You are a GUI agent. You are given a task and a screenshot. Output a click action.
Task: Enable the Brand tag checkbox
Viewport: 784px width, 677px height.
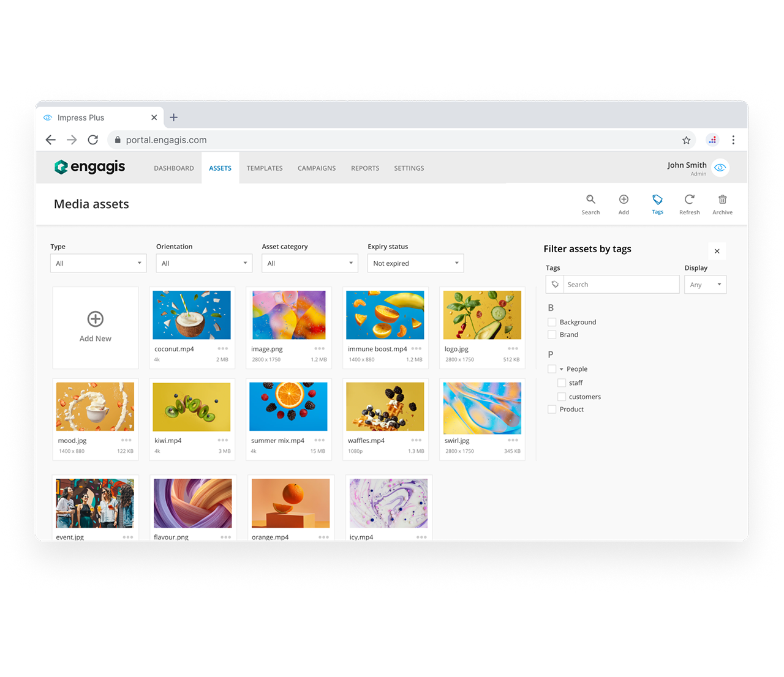tap(552, 335)
